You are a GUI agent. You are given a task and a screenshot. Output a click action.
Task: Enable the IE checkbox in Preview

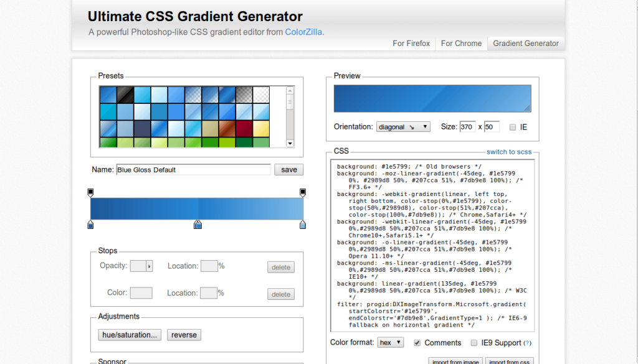(x=513, y=127)
